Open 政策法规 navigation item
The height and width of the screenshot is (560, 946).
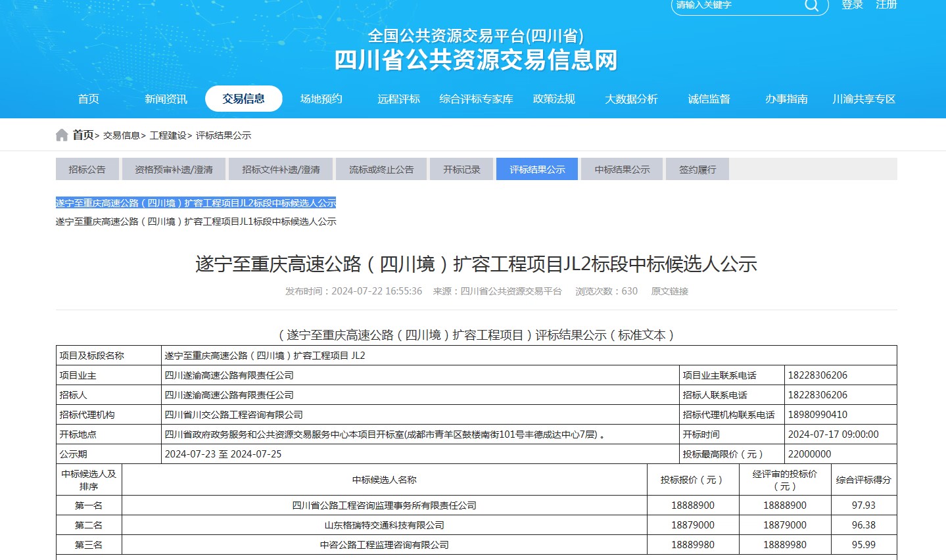[554, 99]
